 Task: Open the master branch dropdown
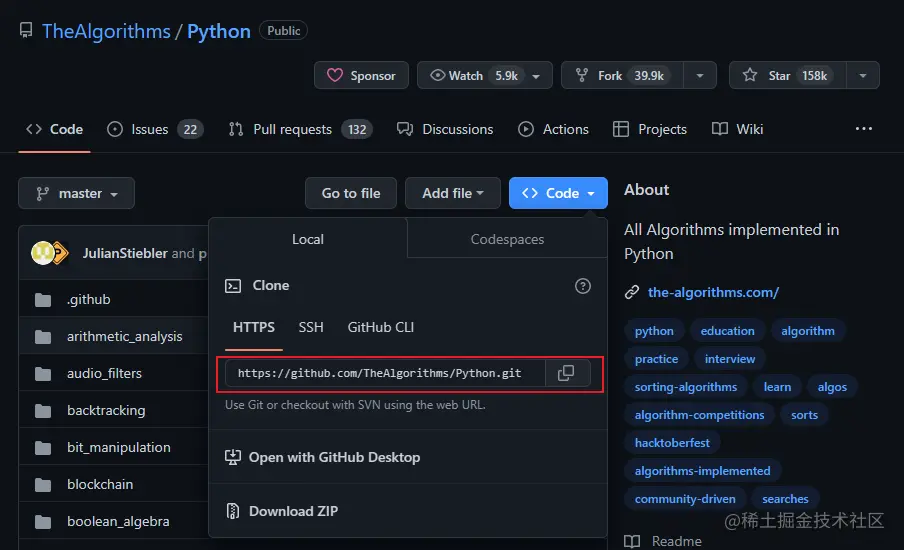[x=77, y=193]
